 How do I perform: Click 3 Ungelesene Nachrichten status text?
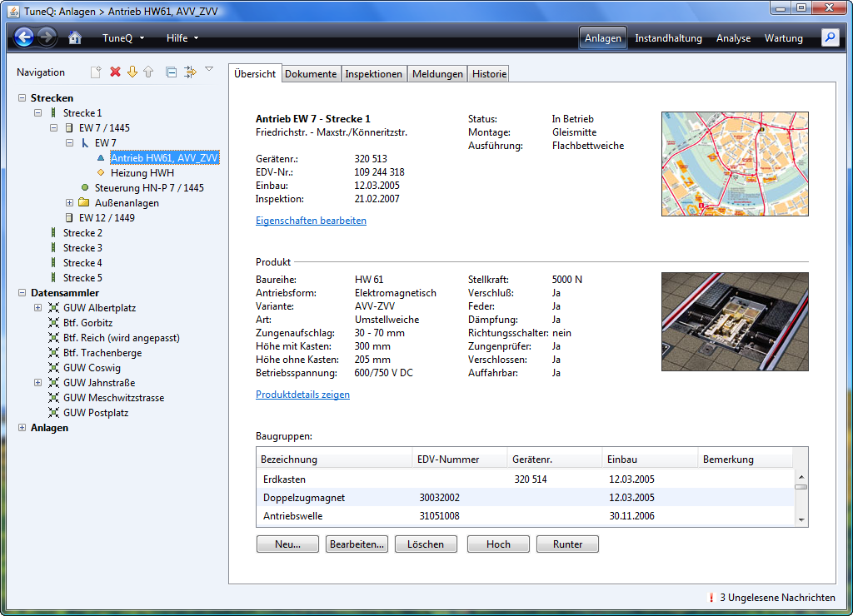pyautogui.click(x=777, y=598)
